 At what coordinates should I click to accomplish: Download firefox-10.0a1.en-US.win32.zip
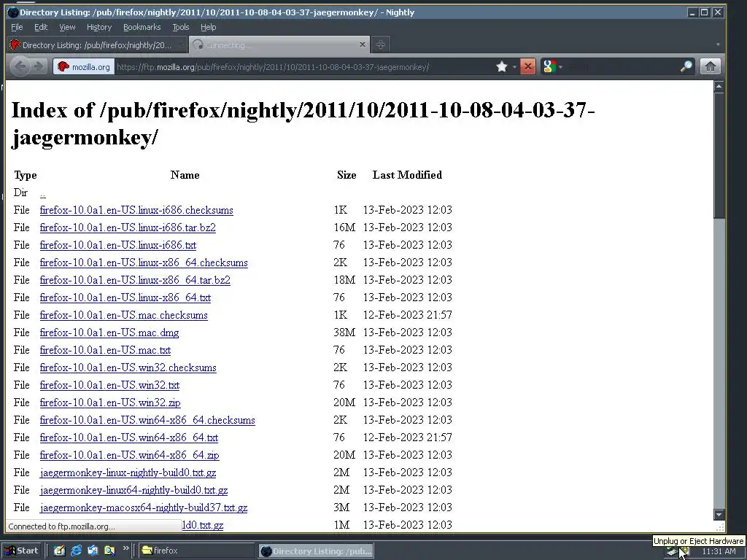tap(110, 402)
